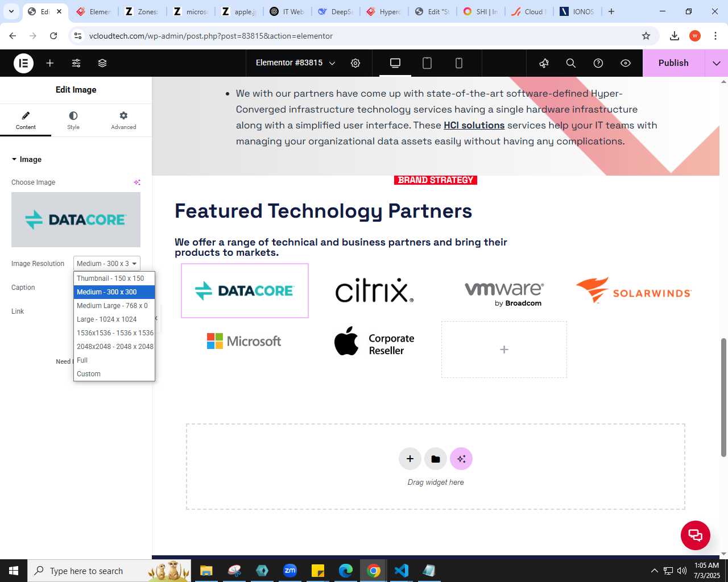Switch to desktop preview mode
Viewport: 728px width, 582px height.
[395, 63]
